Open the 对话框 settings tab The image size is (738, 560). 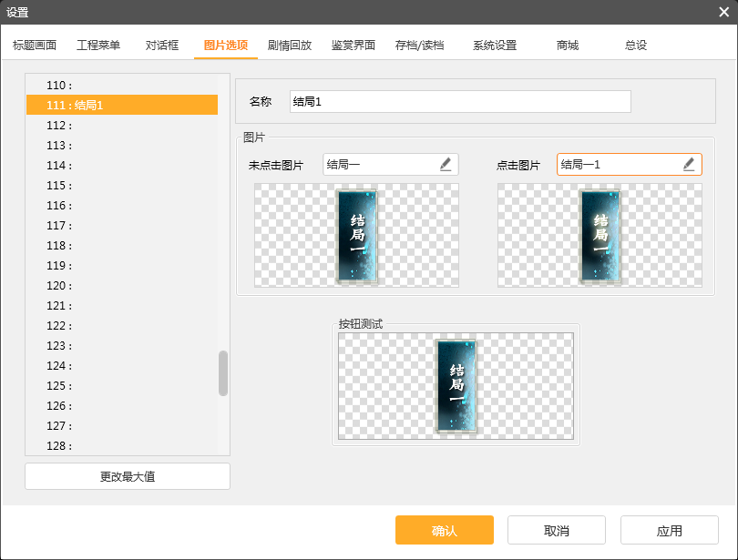pyautogui.click(x=160, y=43)
